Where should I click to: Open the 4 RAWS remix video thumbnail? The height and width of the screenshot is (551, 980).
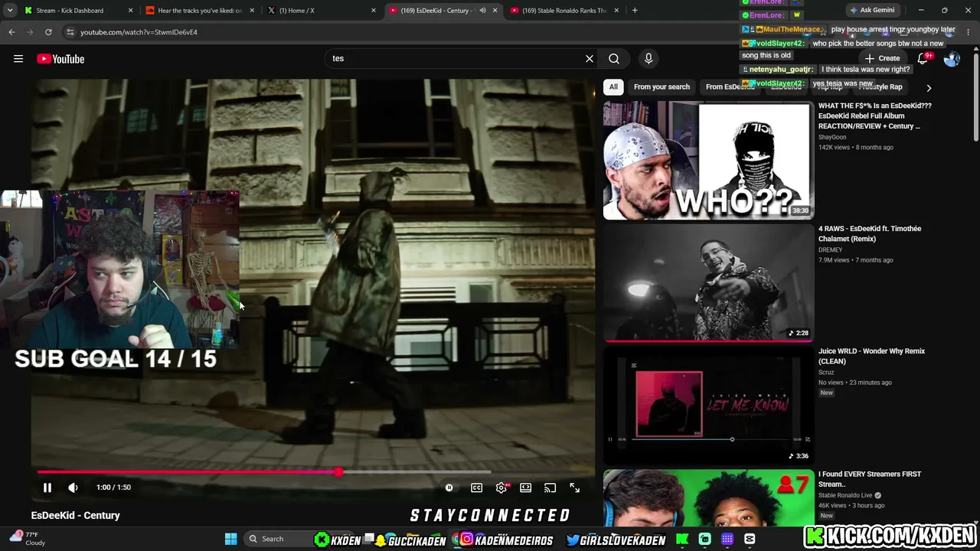(x=708, y=283)
